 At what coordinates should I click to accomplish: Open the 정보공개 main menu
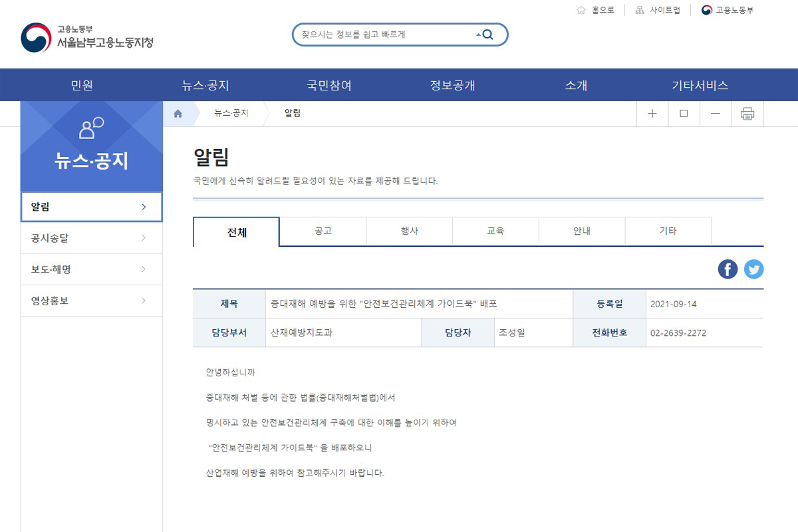point(452,85)
